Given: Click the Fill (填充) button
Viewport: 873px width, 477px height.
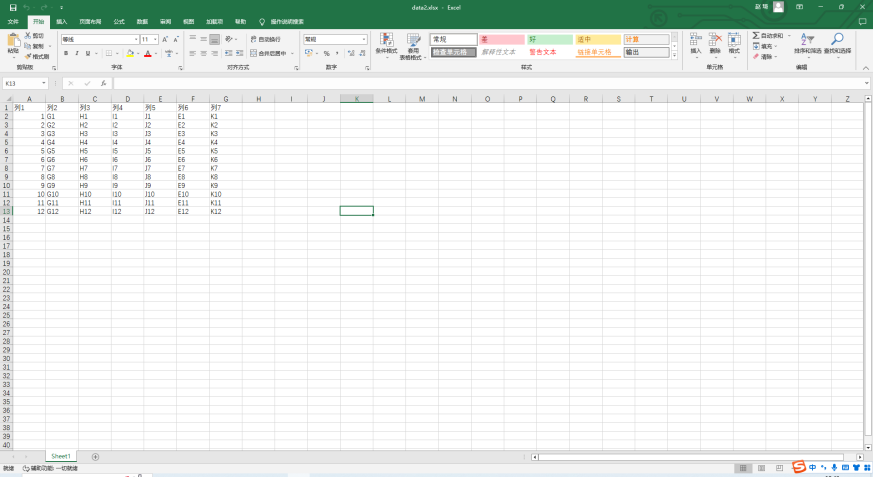Looking at the screenshot, I should pos(765,46).
